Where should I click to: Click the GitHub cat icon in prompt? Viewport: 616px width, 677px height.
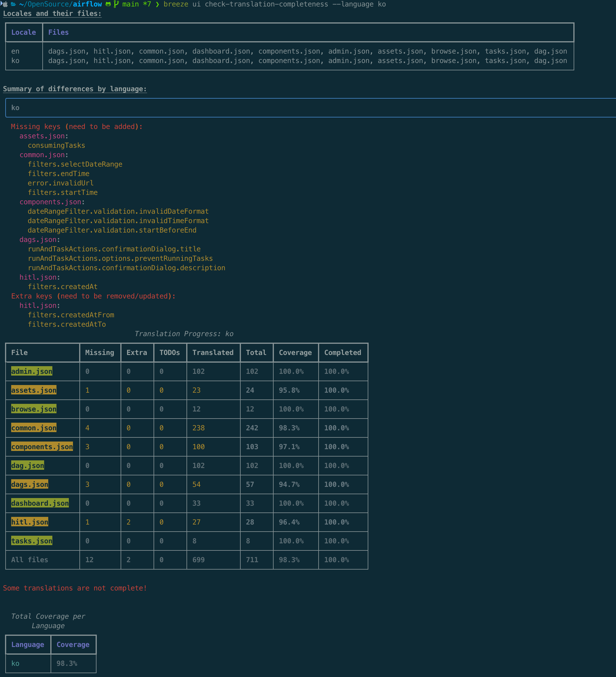pos(108,4)
